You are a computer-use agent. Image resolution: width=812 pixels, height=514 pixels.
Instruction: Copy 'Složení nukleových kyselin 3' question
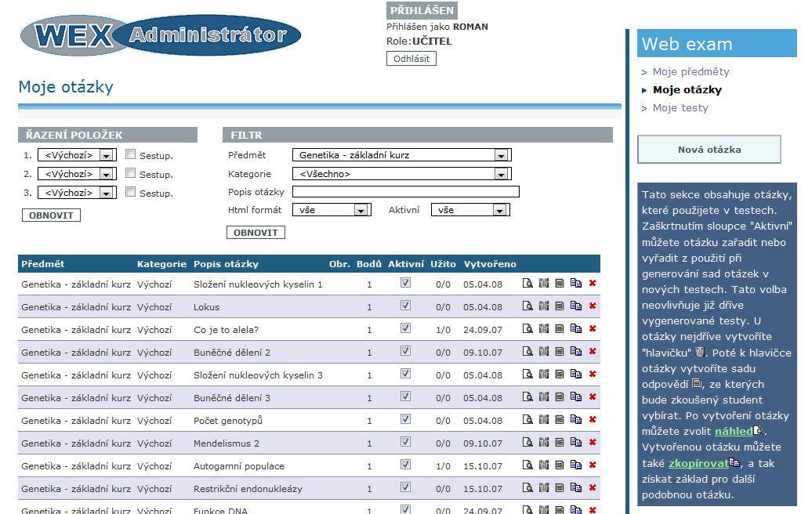pos(576,375)
